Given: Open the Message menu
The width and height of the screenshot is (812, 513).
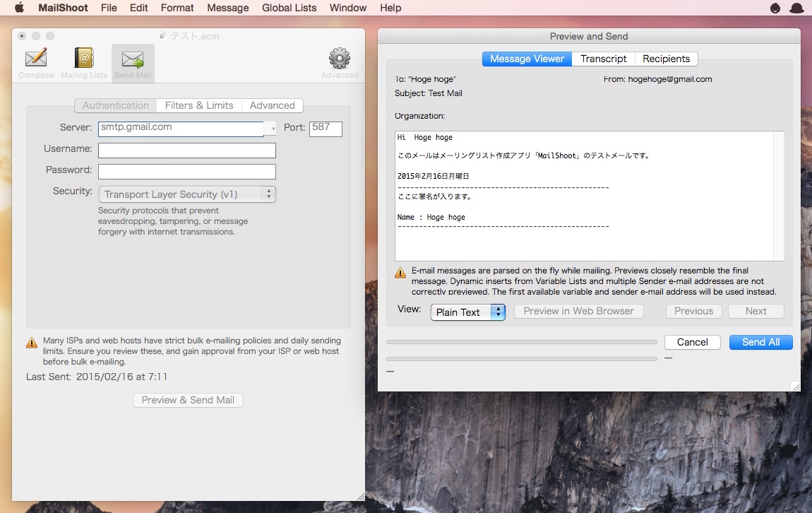Looking at the screenshot, I should pos(228,8).
